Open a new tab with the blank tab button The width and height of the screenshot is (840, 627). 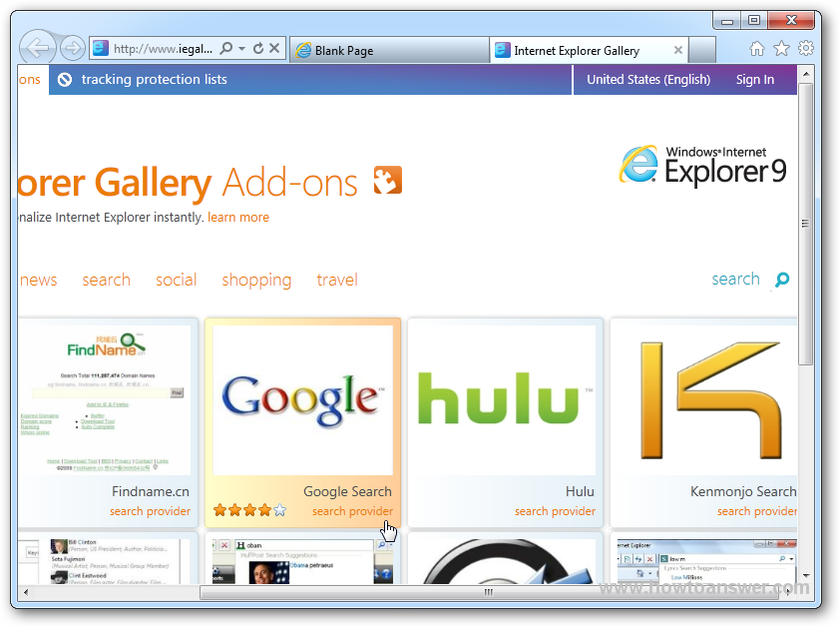point(702,50)
